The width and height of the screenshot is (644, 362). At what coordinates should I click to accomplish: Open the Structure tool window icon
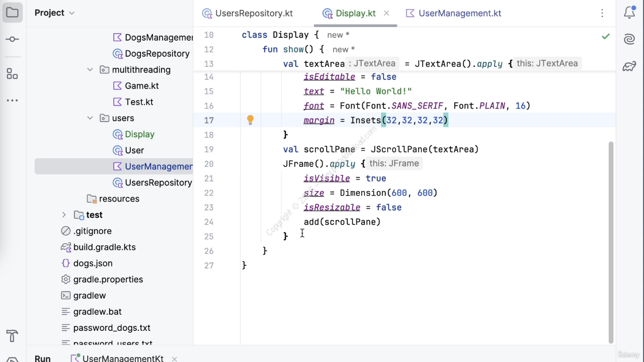pos(13,74)
